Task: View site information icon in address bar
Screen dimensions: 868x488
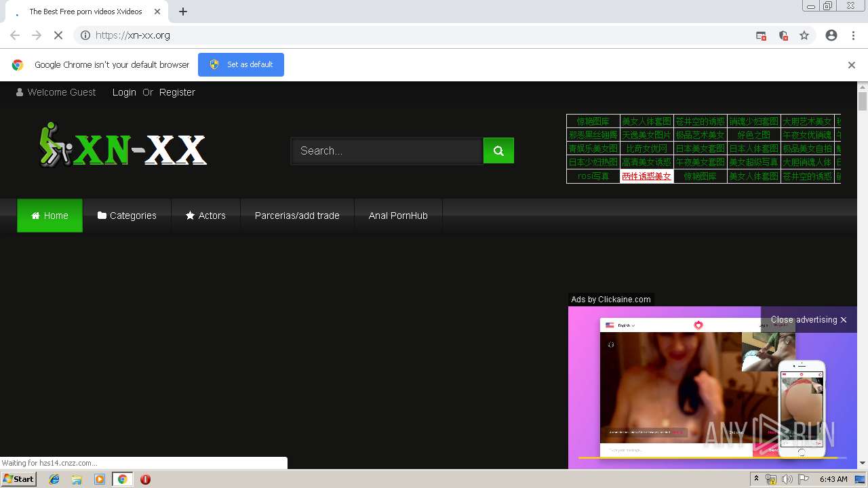Action: point(85,35)
